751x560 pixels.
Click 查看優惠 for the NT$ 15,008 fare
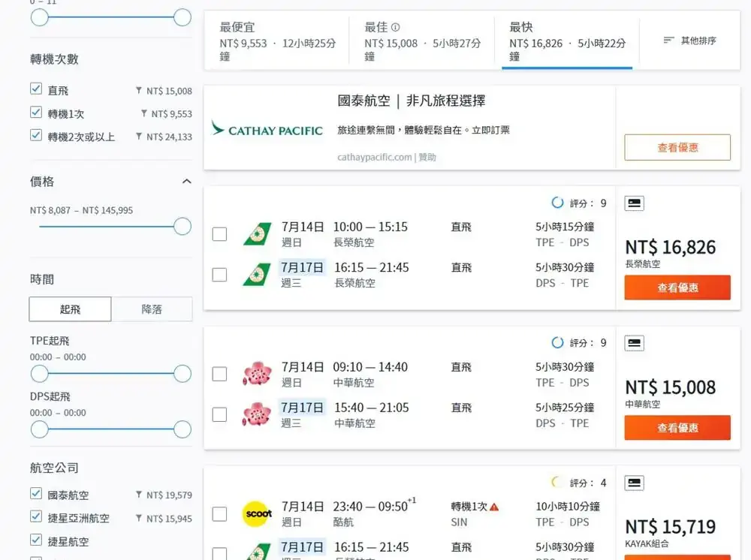677,427
